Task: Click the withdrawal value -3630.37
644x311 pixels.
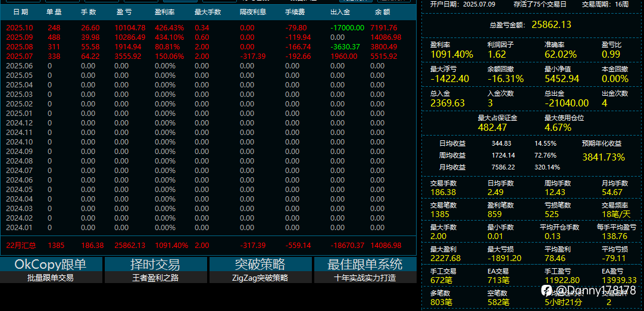Action: click(x=345, y=47)
